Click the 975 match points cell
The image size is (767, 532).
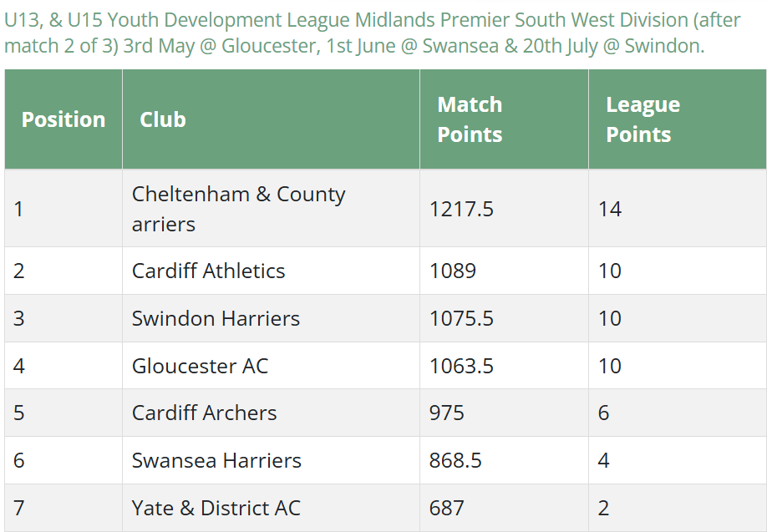(x=504, y=413)
